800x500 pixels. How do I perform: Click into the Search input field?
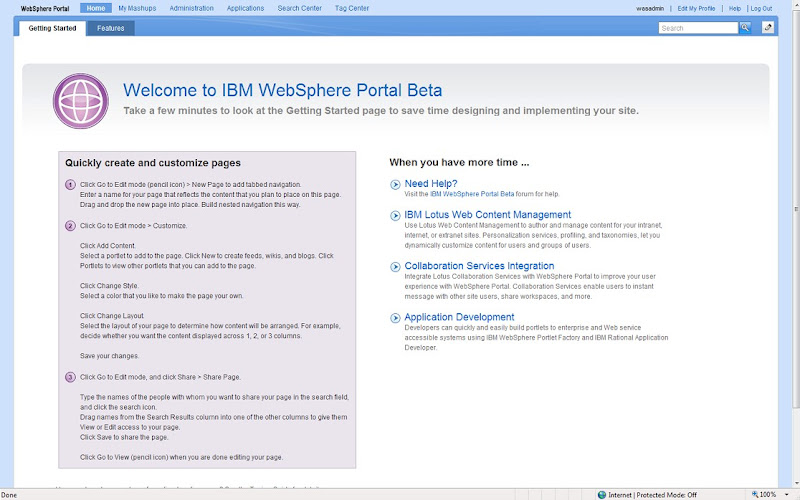698,28
